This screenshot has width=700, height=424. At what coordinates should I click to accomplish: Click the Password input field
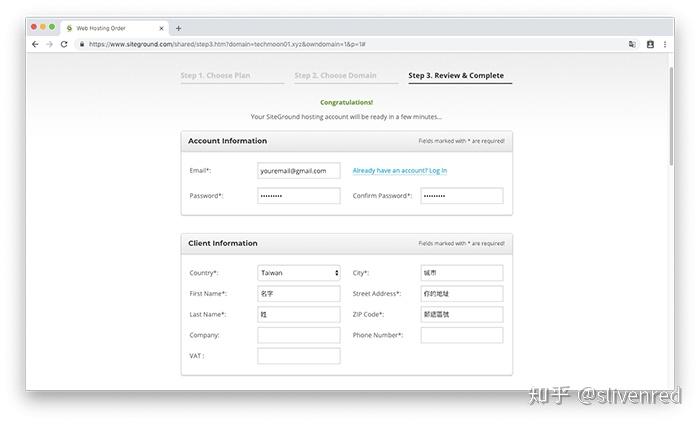pos(299,195)
